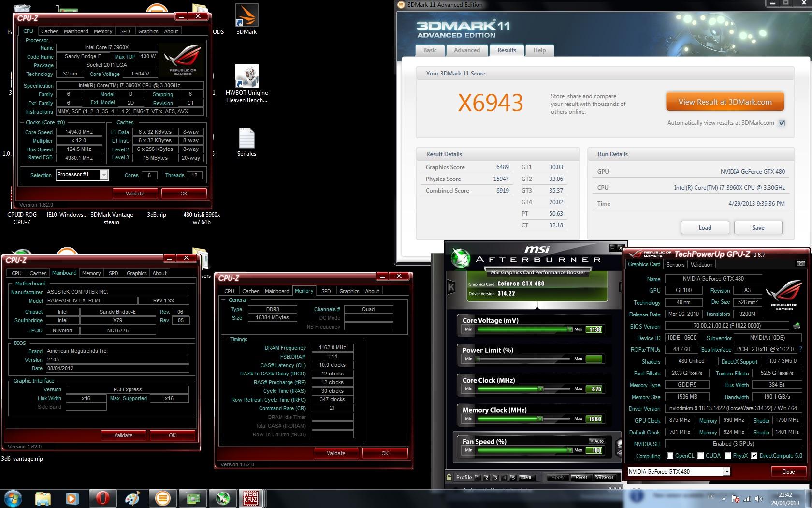The width and height of the screenshot is (812, 508).
Task: Click ROG logo in CPU-Z CPU tab
Action: (x=183, y=60)
